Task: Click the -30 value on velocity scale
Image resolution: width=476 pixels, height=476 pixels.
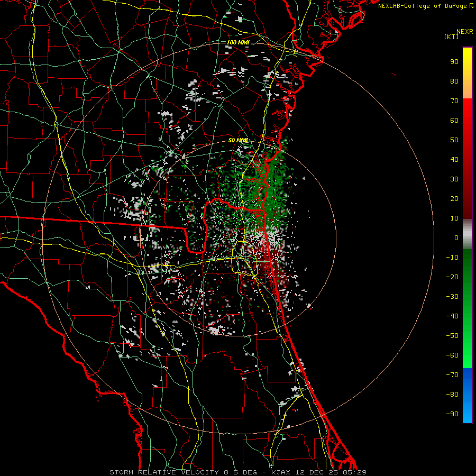Action: [452, 297]
